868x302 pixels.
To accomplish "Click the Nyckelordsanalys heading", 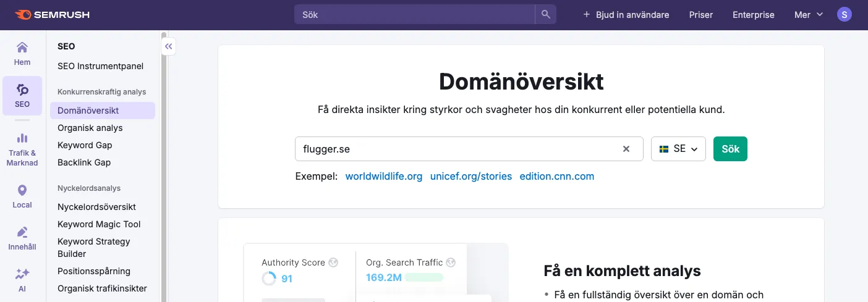I will point(89,188).
